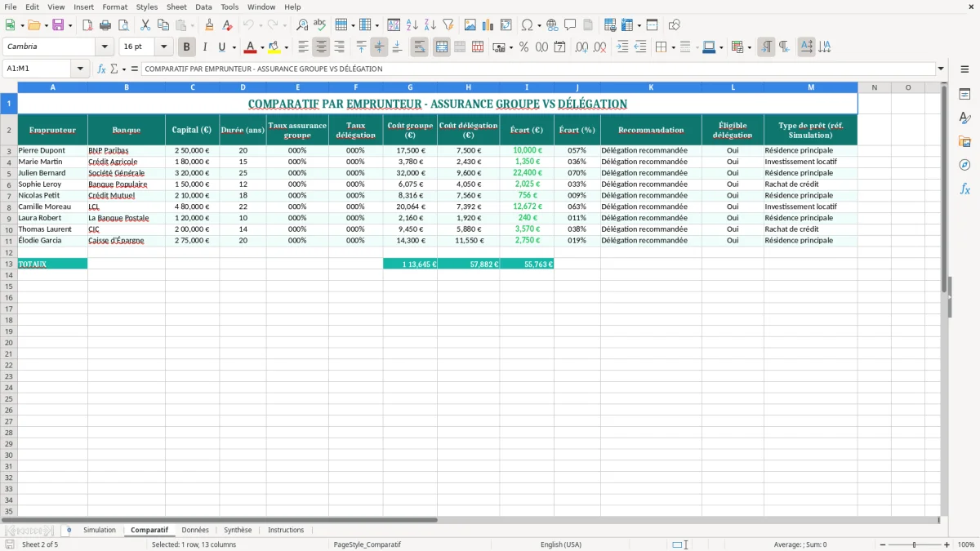Click the Save document icon
Viewport: 980px width, 551px height.
(58, 25)
